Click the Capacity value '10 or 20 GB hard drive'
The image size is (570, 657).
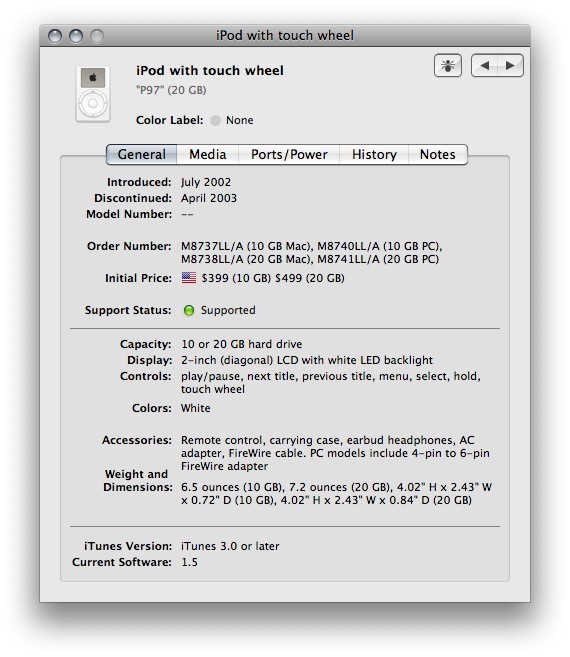point(241,344)
